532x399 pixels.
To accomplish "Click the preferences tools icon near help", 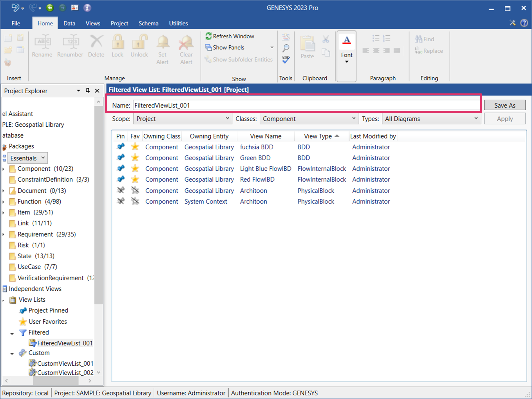I will [512, 23].
